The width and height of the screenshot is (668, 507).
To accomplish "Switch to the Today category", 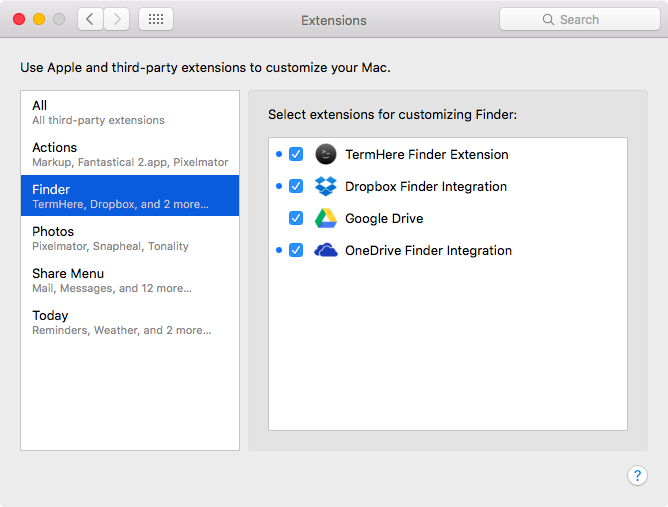I will [130, 322].
